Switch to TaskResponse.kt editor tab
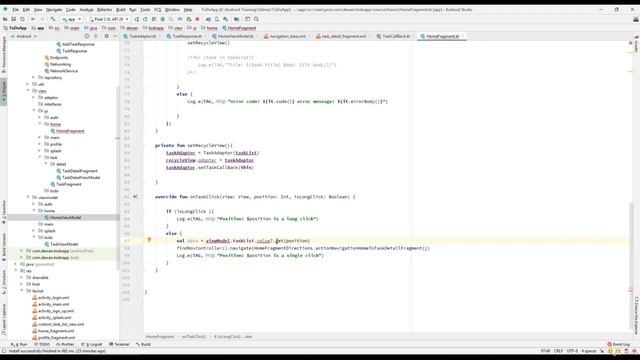 (x=187, y=36)
